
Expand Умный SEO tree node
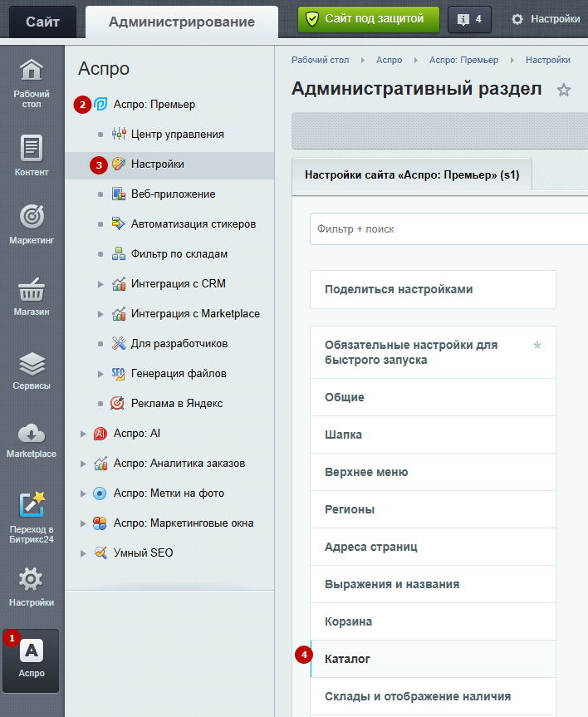(x=83, y=552)
